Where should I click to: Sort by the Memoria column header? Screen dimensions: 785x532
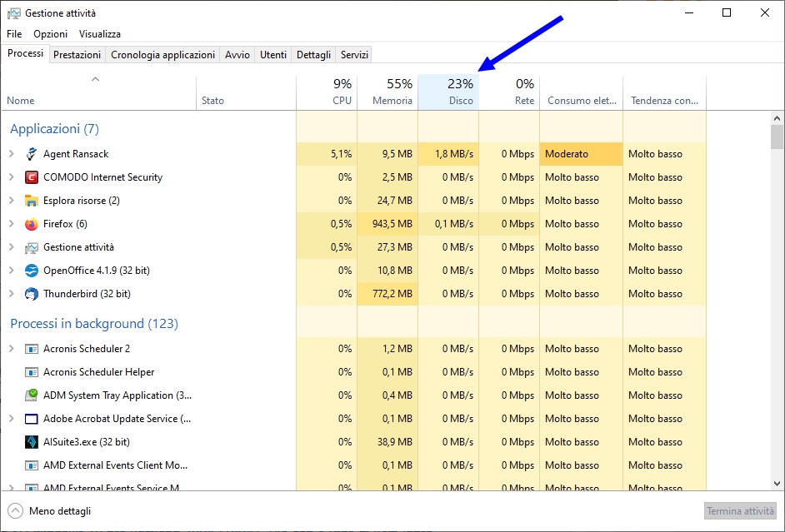[387, 93]
